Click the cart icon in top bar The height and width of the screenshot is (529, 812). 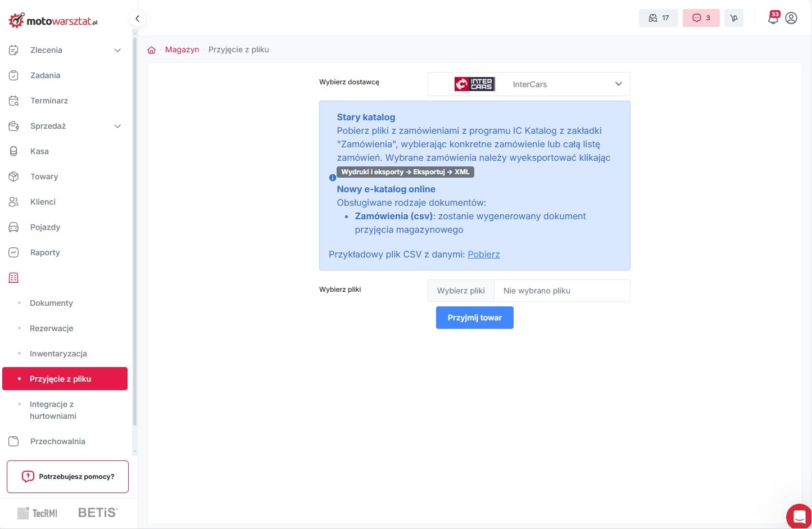pos(733,18)
